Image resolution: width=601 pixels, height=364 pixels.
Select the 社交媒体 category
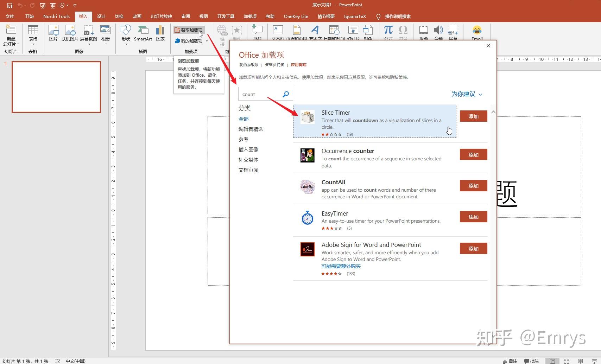point(248,160)
